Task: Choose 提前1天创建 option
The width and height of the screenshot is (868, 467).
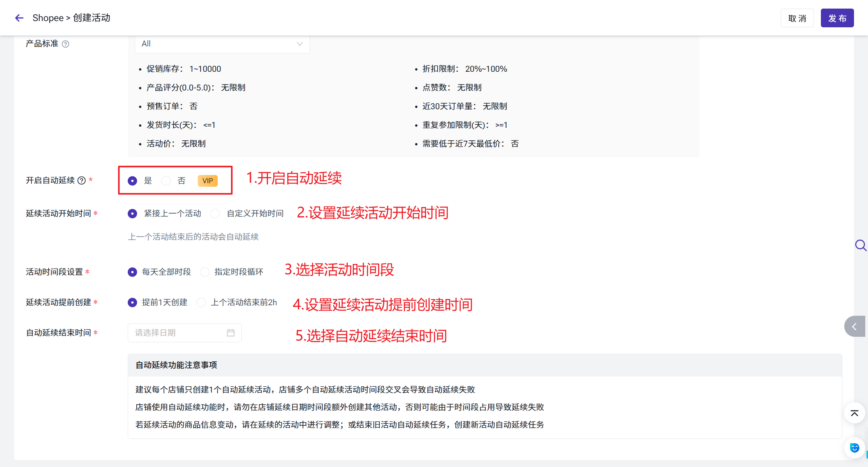Action: 132,302
